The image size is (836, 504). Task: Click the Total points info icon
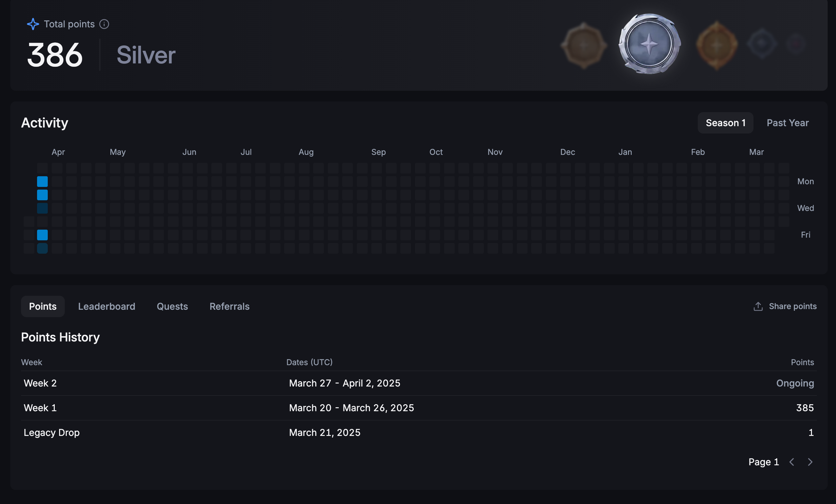(x=104, y=24)
